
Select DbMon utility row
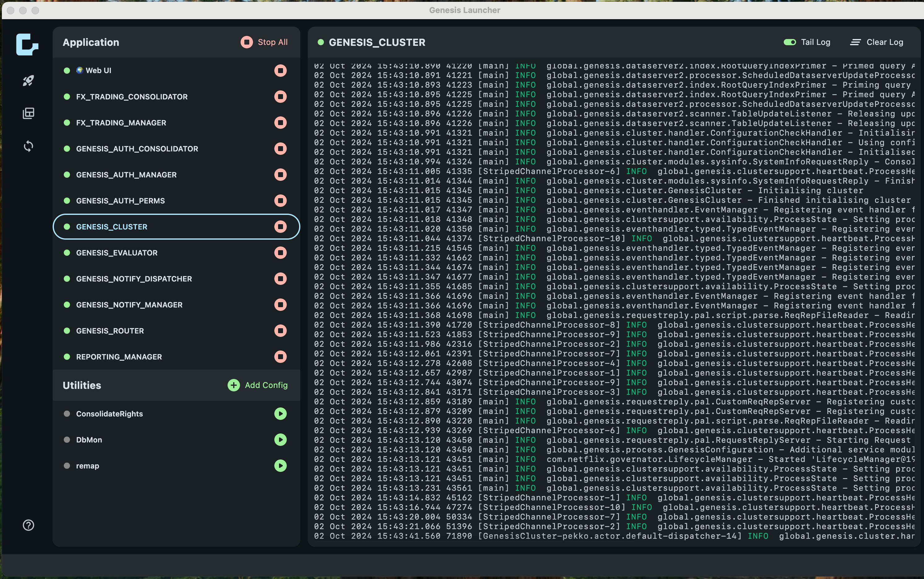(176, 440)
